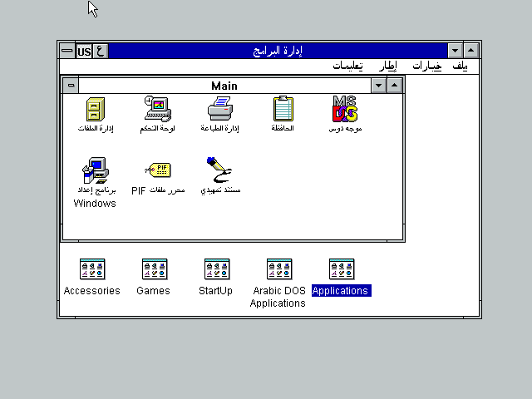Open the Main window control menu box
Screen dimensions: 532x399
coord(71,86)
